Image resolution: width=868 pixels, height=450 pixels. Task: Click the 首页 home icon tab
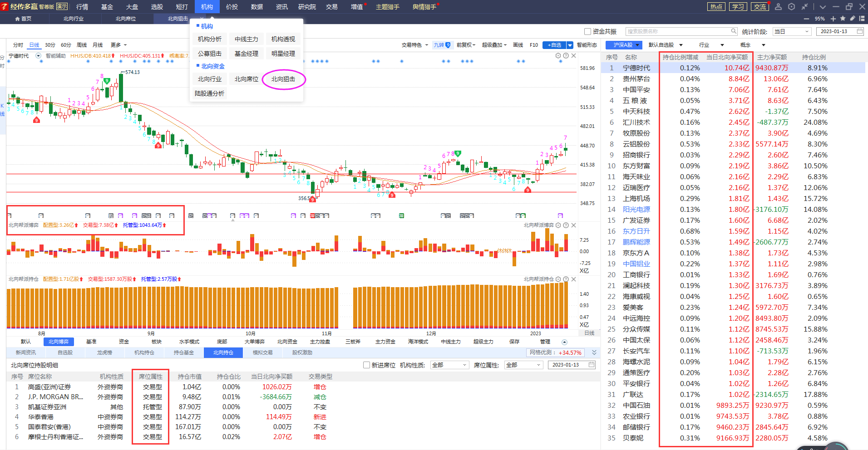[23, 19]
